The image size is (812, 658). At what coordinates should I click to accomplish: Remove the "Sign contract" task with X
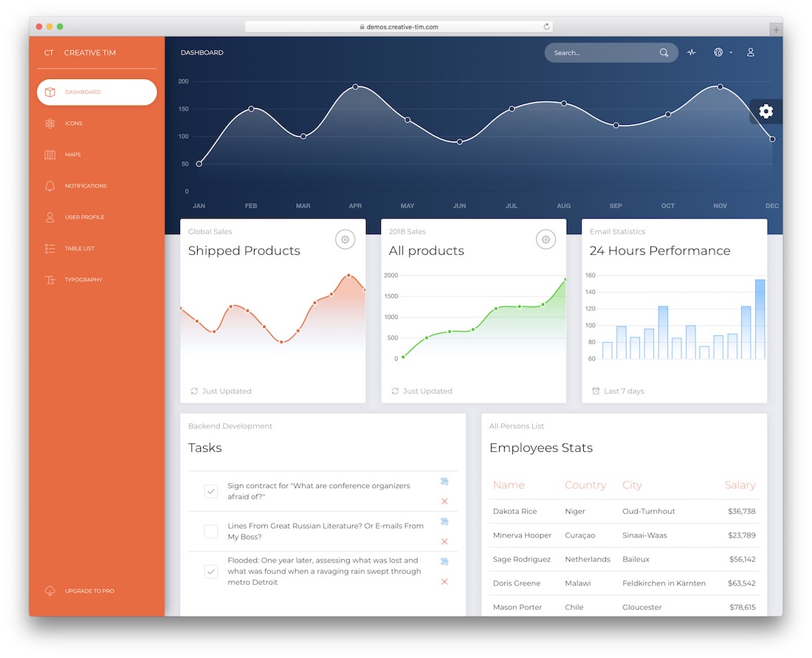pos(444,501)
